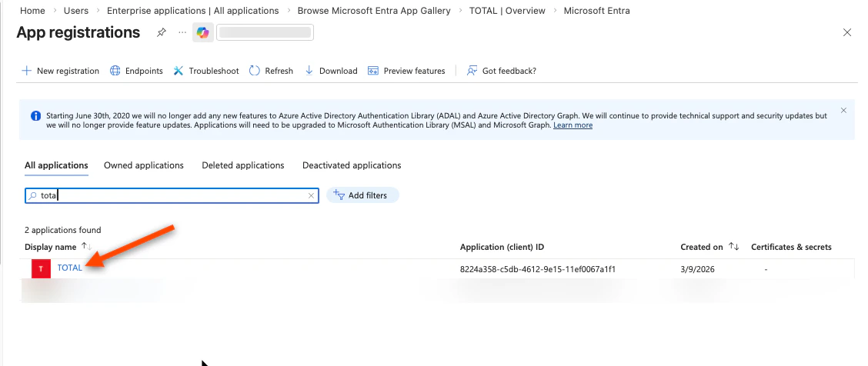Click the Refresh circular arrow icon
The image size is (868, 366).
(255, 71)
